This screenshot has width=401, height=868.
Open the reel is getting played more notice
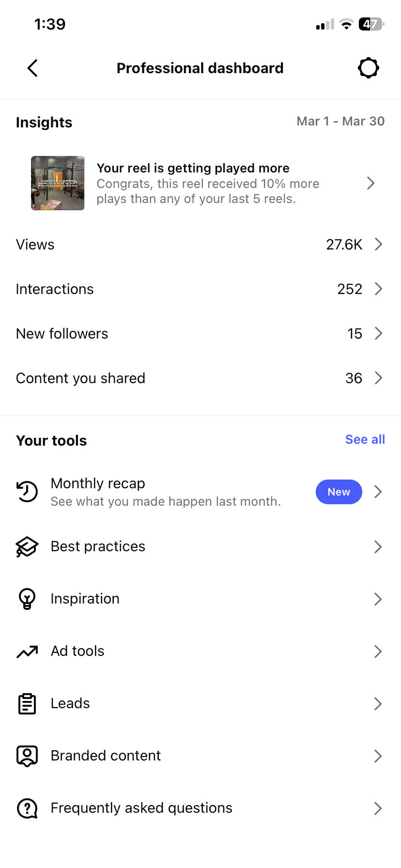click(x=208, y=184)
